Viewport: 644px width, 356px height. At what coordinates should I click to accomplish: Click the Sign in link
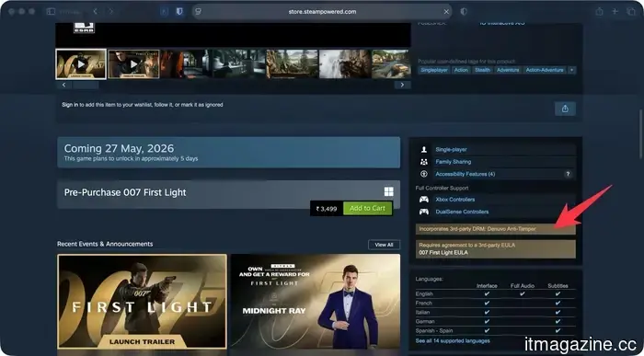pos(70,105)
